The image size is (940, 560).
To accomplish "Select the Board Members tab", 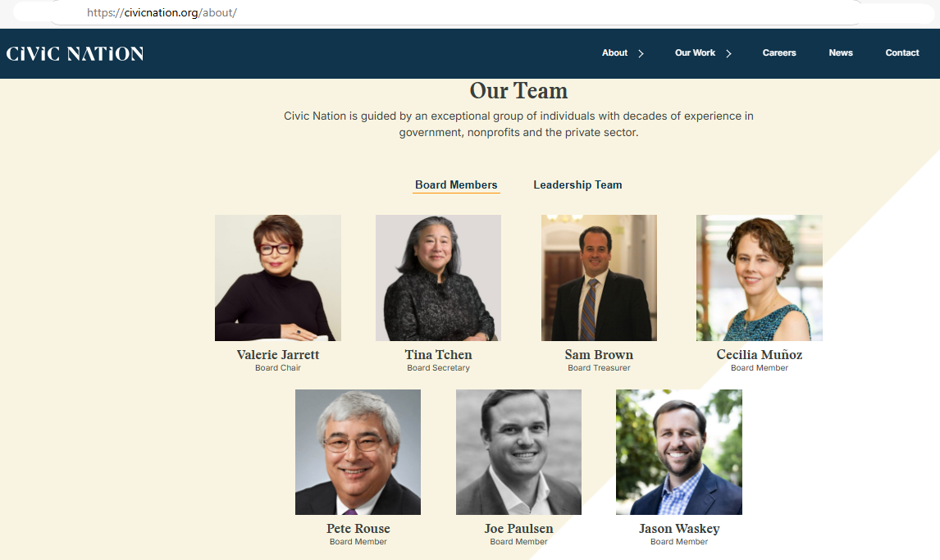I will pos(456,185).
